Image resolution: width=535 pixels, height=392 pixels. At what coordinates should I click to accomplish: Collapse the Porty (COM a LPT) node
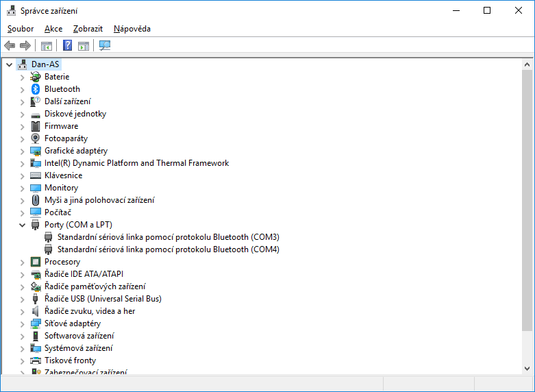click(22, 225)
